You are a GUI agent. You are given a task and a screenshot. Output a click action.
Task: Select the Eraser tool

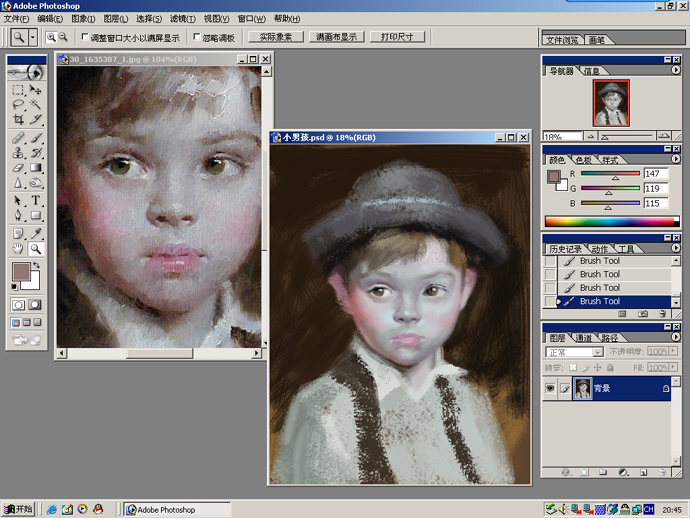coord(18,168)
